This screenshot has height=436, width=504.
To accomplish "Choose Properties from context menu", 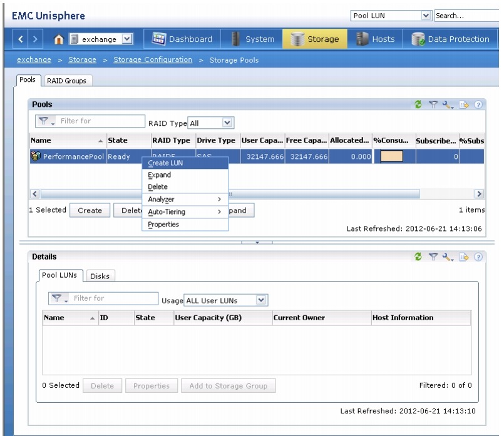I will pos(185,225).
